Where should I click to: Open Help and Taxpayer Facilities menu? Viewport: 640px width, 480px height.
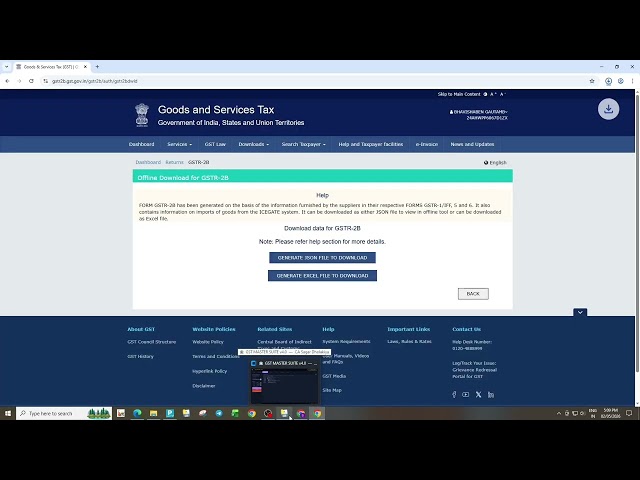tap(371, 144)
